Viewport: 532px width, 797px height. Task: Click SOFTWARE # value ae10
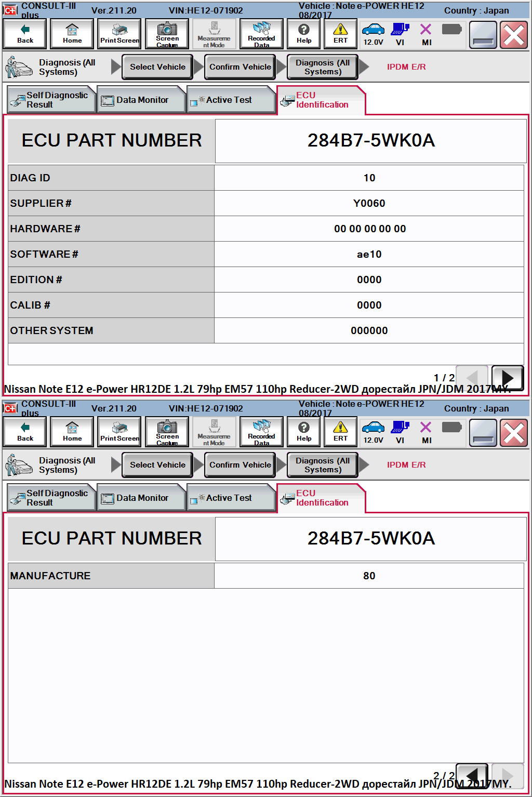[x=369, y=254]
